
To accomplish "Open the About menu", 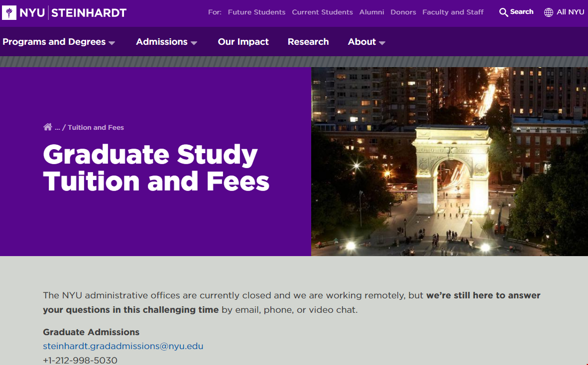I will 361,42.
